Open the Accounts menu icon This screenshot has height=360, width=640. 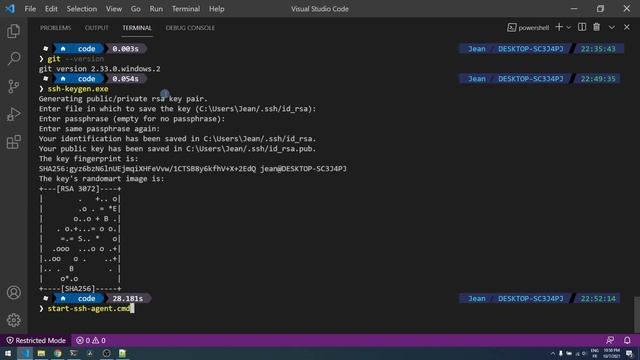(x=13, y=293)
